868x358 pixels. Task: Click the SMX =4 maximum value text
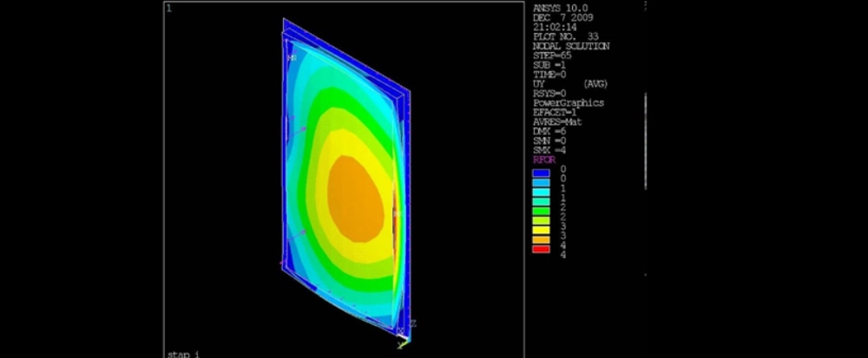(x=549, y=150)
